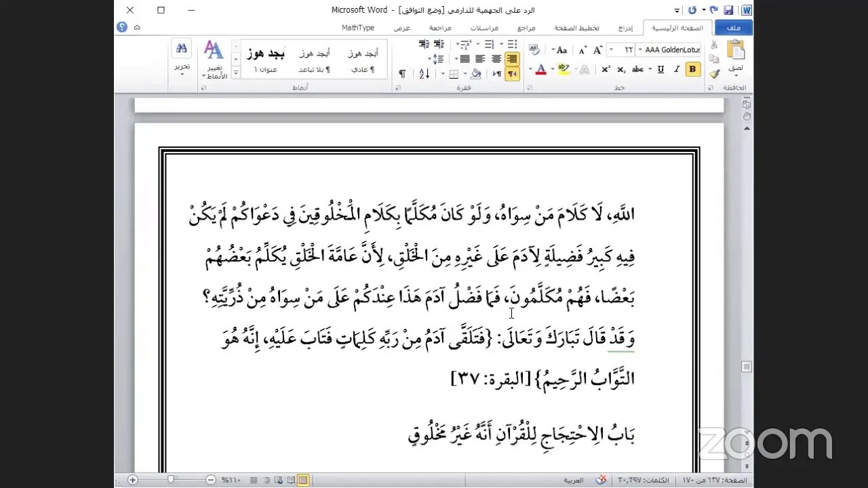Click the zoom slider handle
868x488 pixels.
tap(170, 480)
